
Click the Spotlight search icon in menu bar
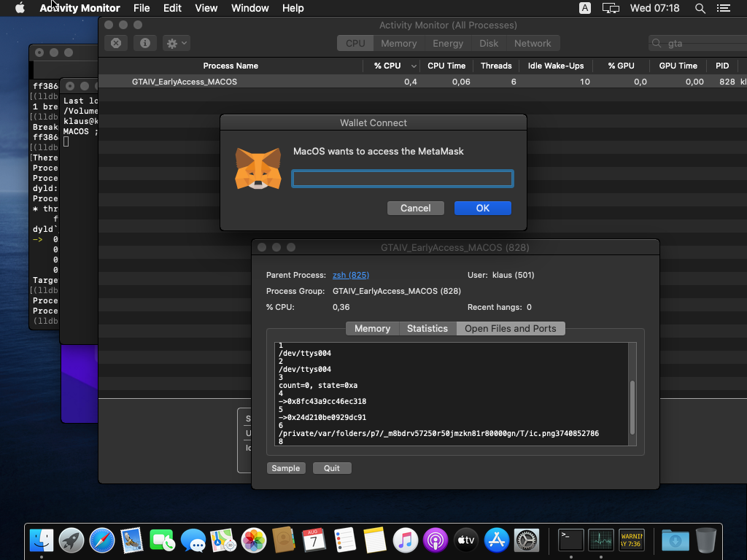700,8
